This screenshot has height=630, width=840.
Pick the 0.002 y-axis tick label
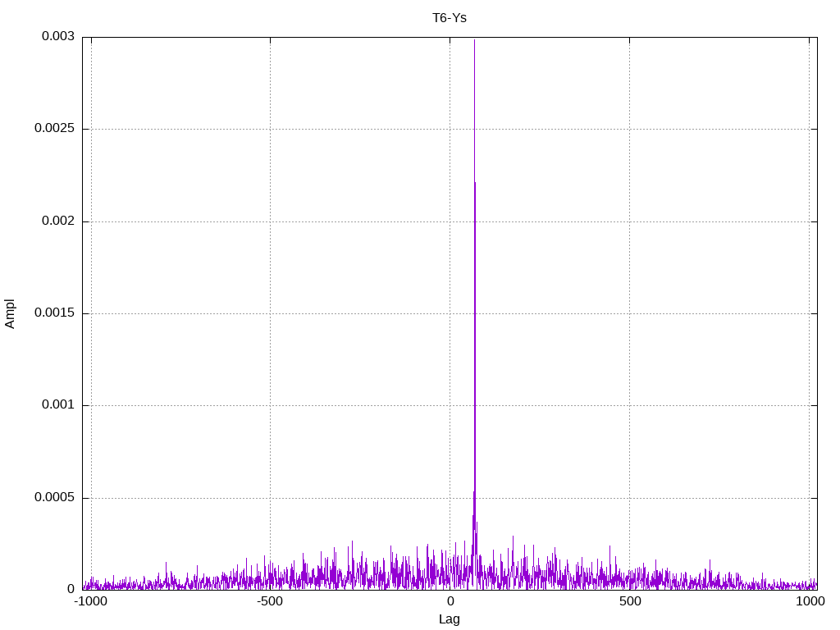[x=58, y=221]
